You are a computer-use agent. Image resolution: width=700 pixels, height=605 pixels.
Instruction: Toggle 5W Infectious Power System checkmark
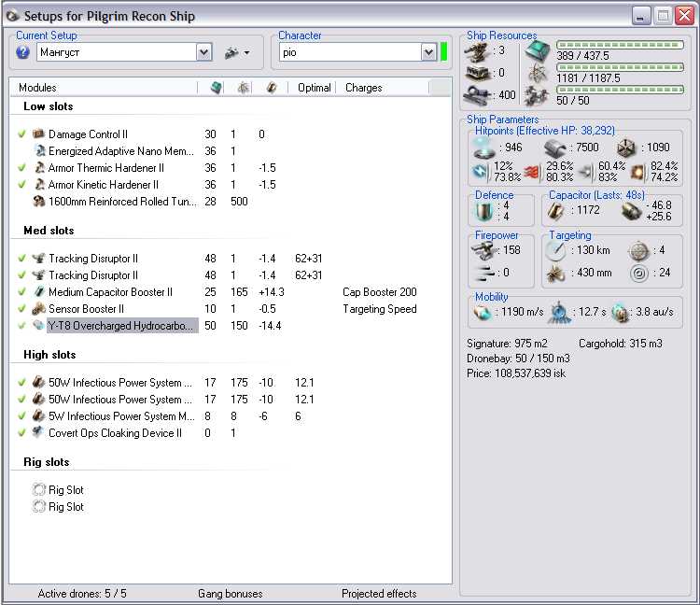coord(21,415)
